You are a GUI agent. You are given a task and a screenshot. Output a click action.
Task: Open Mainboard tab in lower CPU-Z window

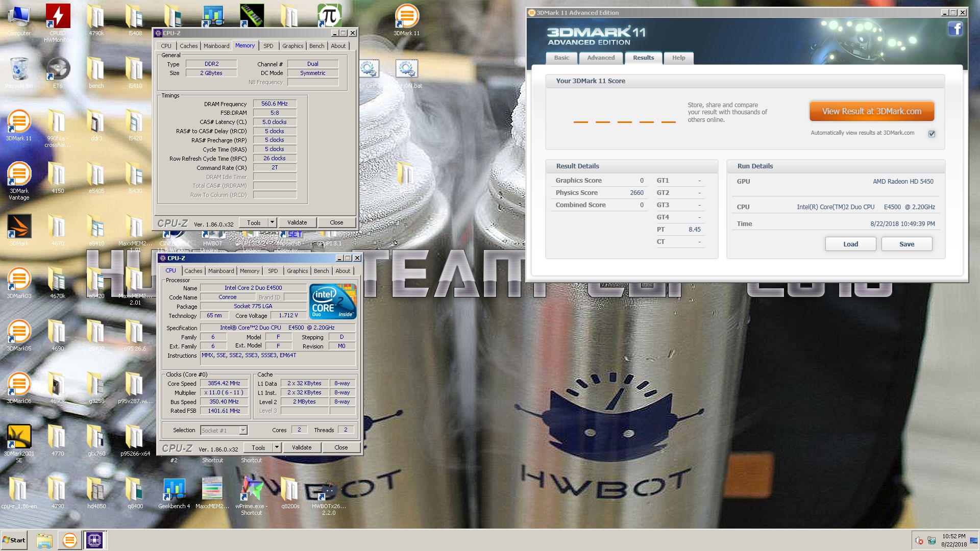coord(221,271)
